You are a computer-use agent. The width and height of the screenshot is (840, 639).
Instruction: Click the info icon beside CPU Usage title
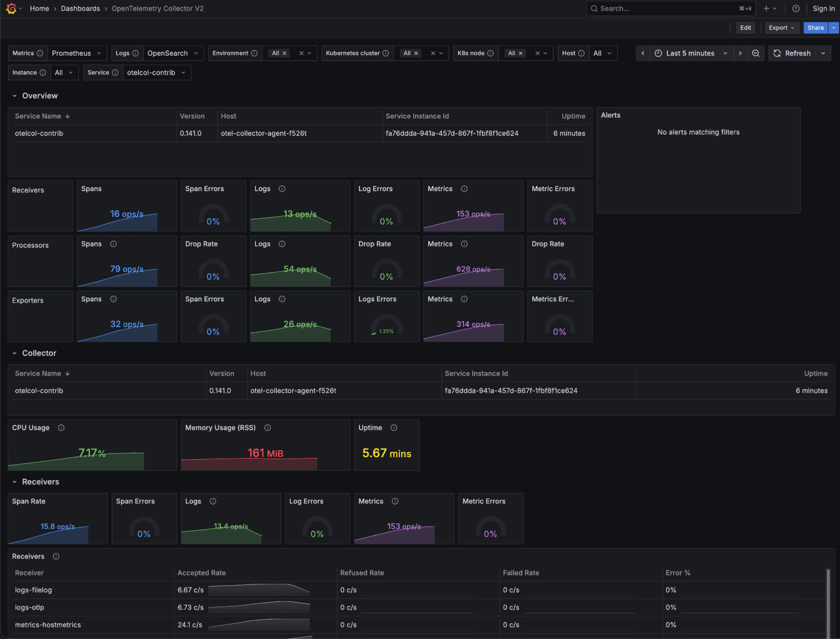(61, 428)
